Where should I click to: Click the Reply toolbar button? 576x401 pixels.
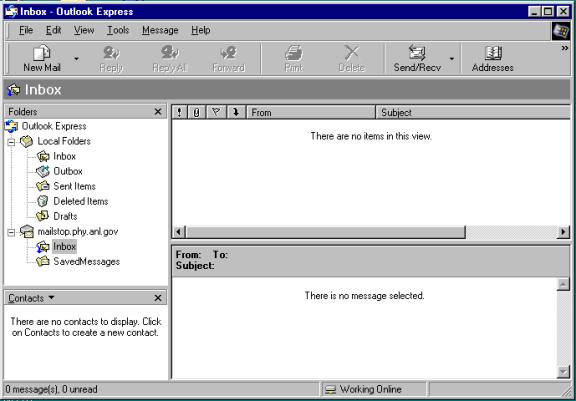click(x=111, y=59)
